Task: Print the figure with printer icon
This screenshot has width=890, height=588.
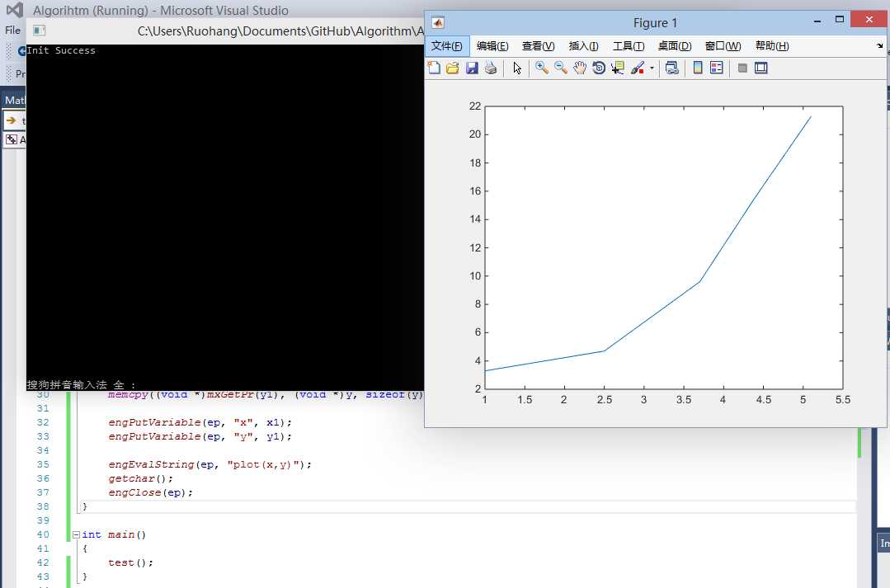Action: pos(491,68)
